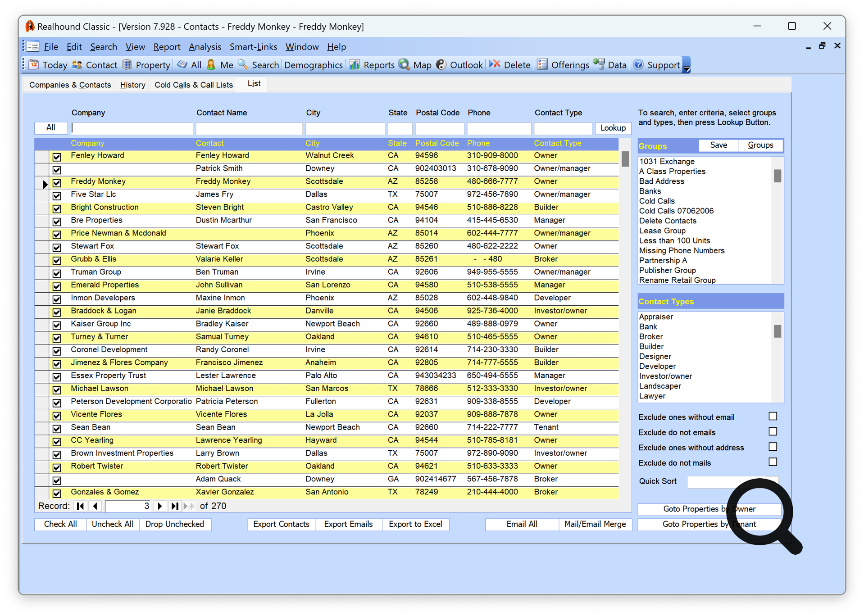Click the Groups list scrollbar thumb

pyautogui.click(x=778, y=176)
